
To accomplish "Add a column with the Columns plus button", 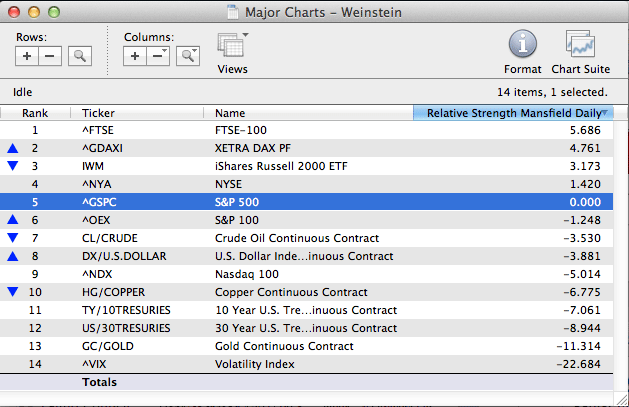I will tap(135, 56).
